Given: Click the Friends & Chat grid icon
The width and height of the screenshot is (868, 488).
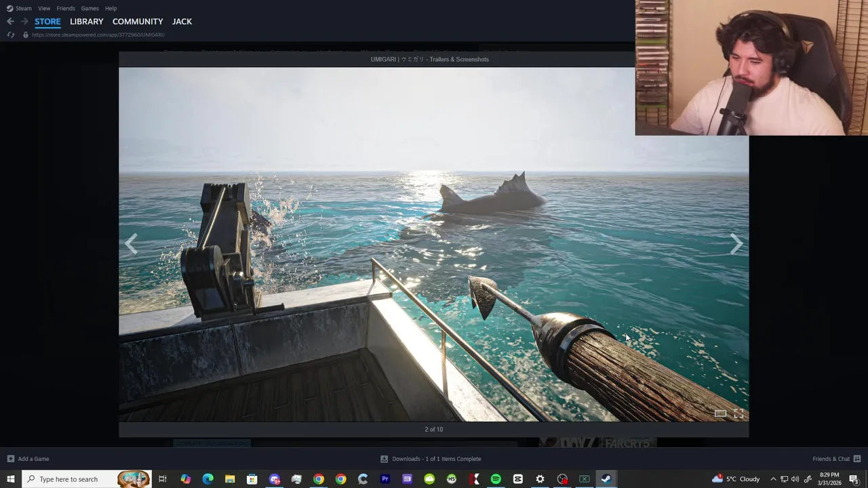Looking at the screenshot, I should click(857, 459).
